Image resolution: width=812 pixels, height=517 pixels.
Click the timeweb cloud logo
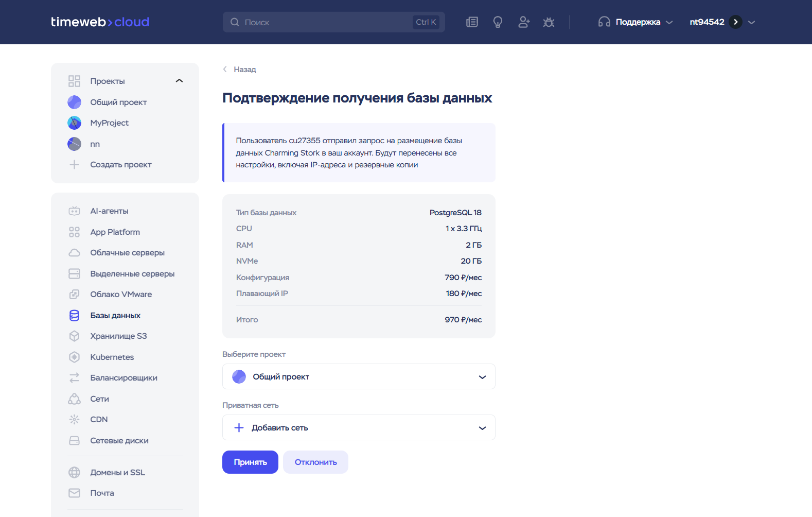(x=100, y=22)
